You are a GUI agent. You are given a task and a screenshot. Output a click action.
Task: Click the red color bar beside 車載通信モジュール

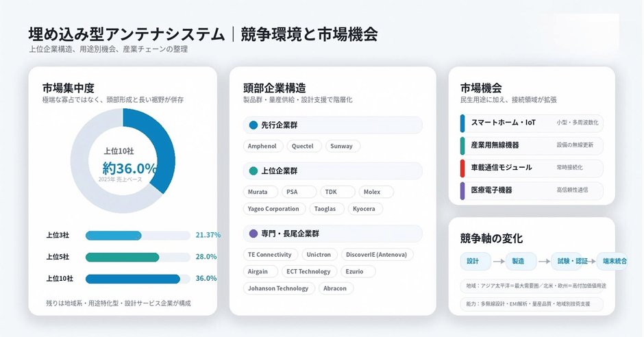[462, 168]
